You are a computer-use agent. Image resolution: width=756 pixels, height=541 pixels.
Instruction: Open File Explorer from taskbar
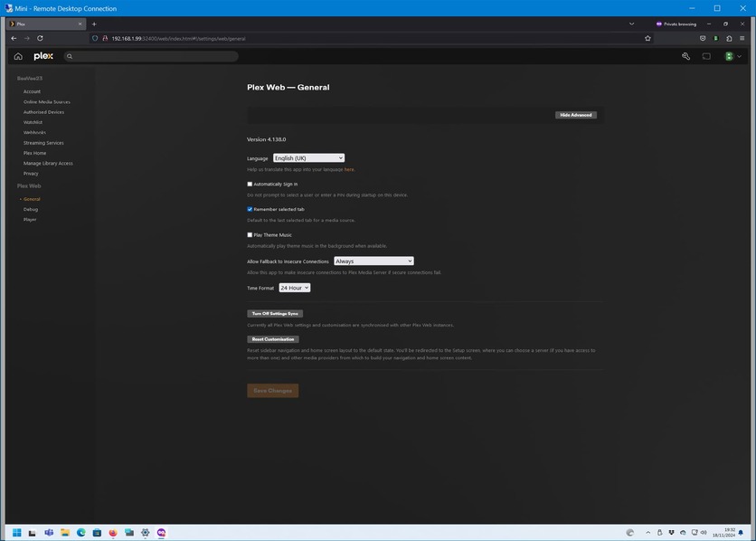(65, 533)
